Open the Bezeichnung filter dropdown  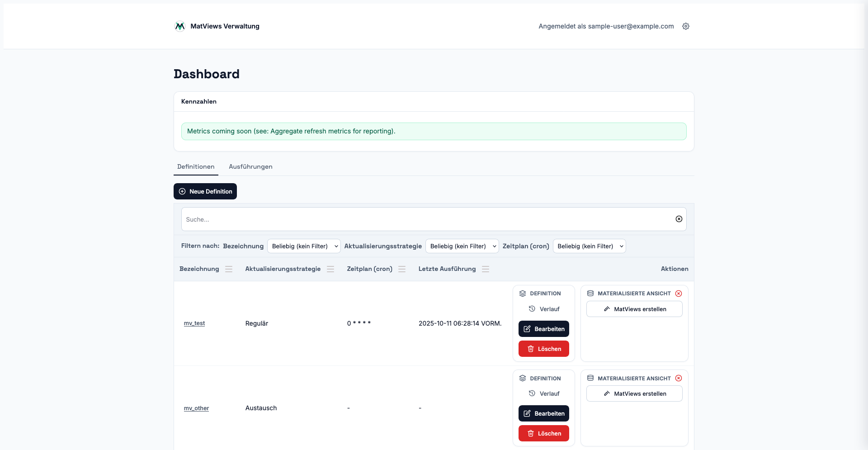(x=303, y=246)
